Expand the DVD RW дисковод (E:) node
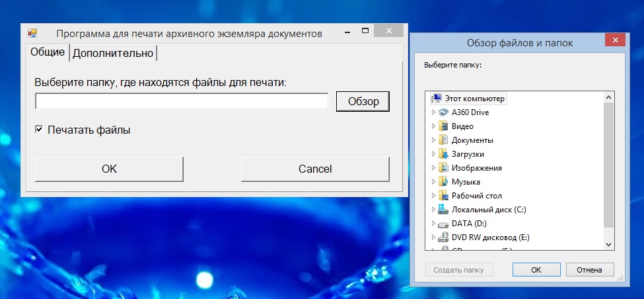Image resolution: width=644 pixels, height=299 pixels. (433, 237)
